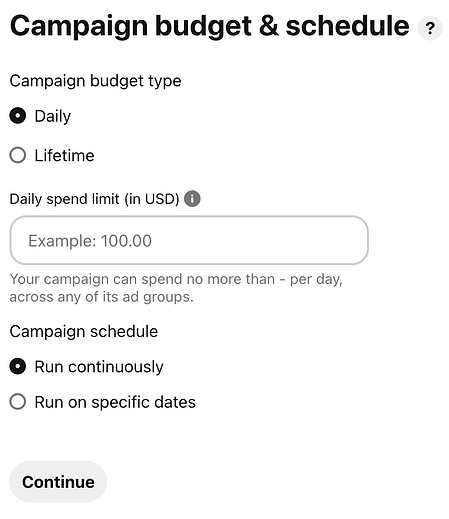
Task: Click the "Example: 100.00" placeholder text
Action: tap(90, 241)
